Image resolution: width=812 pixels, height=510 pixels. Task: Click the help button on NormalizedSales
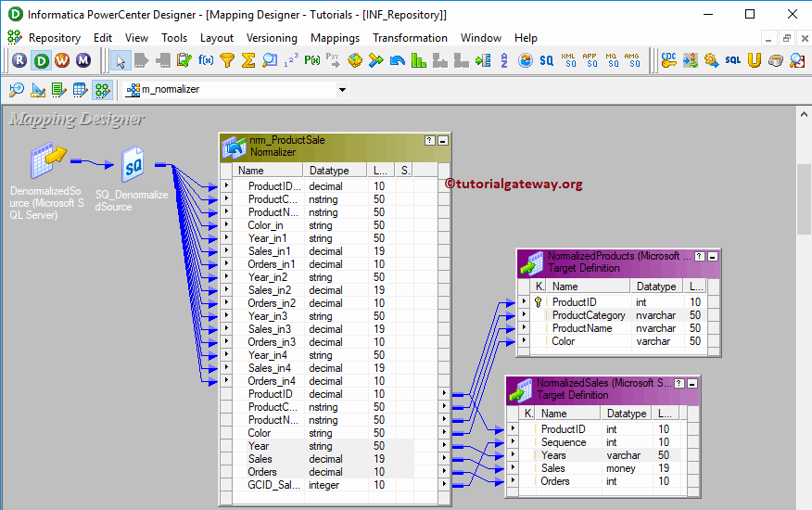click(x=679, y=384)
